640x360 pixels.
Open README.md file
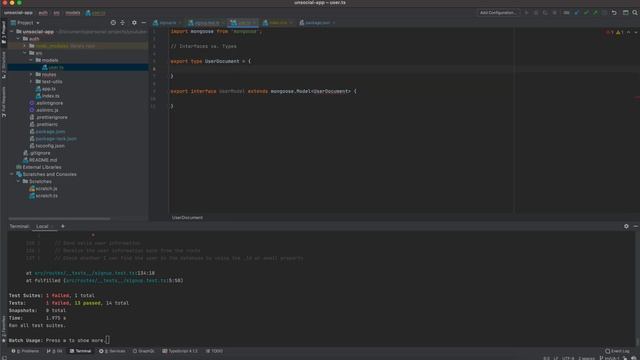pyautogui.click(x=40, y=160)
